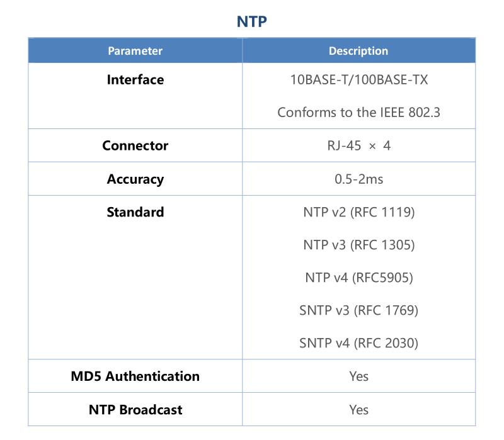The height and width of the screenshot is (440, 504).
Task: Click the NTP v3 (RFC 1305) entry
Action: pyautogui.click(x=358, y=245)
